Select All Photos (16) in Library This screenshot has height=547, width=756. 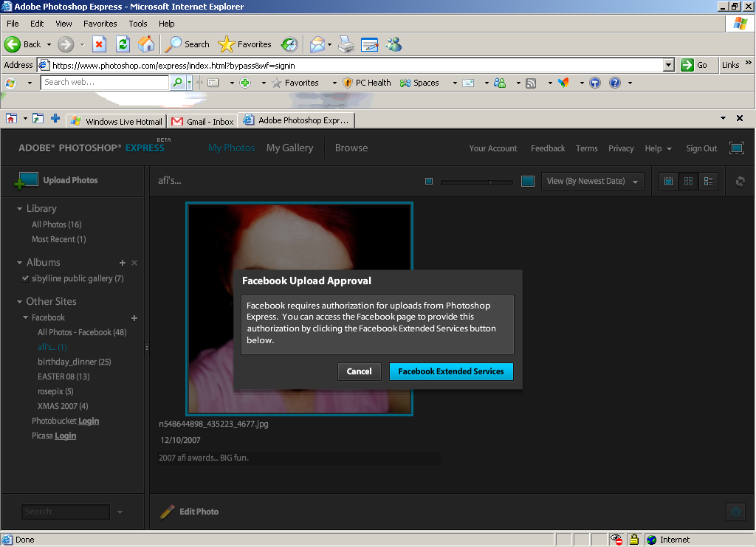(x=56, y=224)
